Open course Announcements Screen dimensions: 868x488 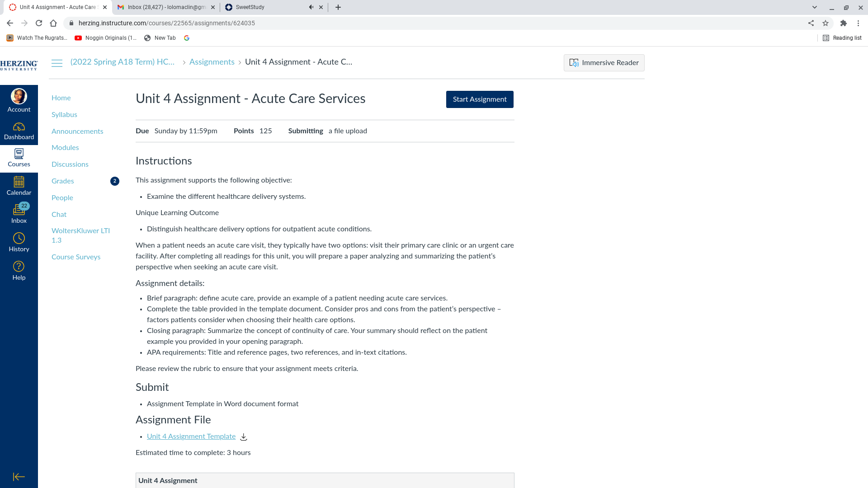[77, 131]
